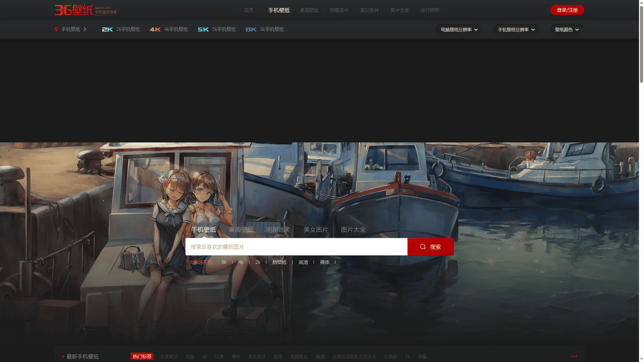Screen dimensions: 644x362
Task: Open 图片大全 in top navigation
Action: point(400,10)
